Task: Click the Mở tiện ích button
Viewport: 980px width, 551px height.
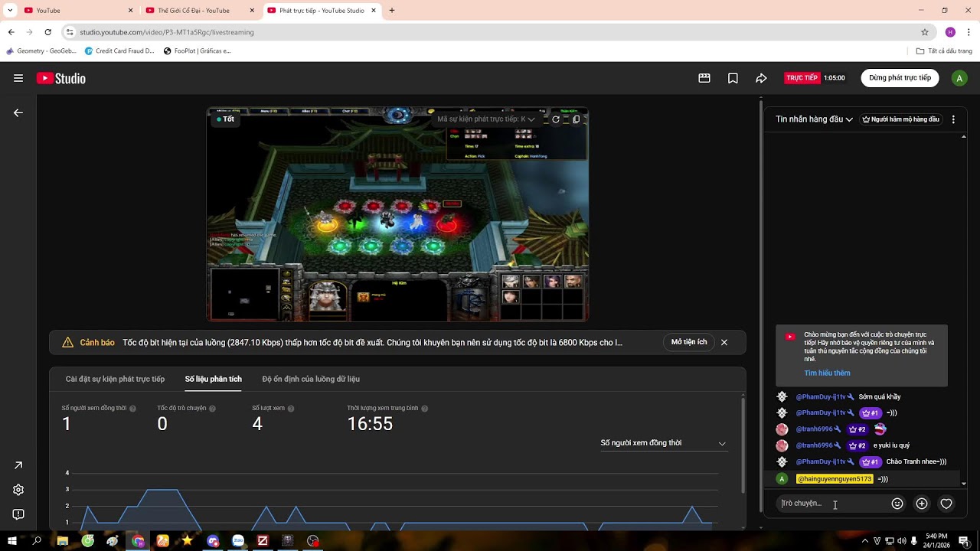Action: pyautogui.click(x=689, y=342)
